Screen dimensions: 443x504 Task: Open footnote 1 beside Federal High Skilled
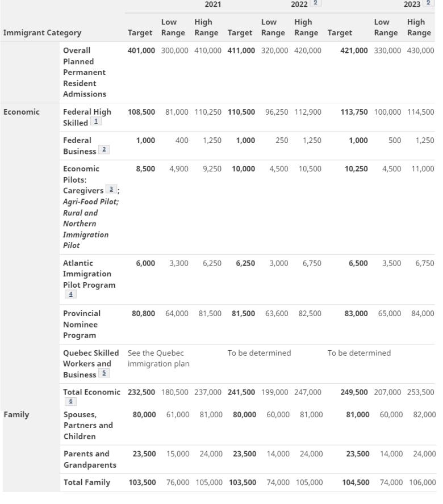[98, 123]
